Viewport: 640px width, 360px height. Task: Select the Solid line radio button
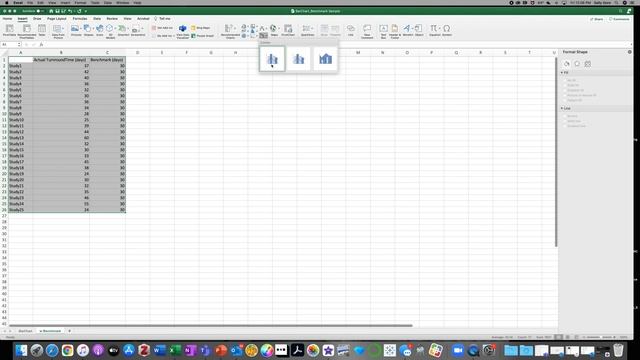(x=565, y=121)
